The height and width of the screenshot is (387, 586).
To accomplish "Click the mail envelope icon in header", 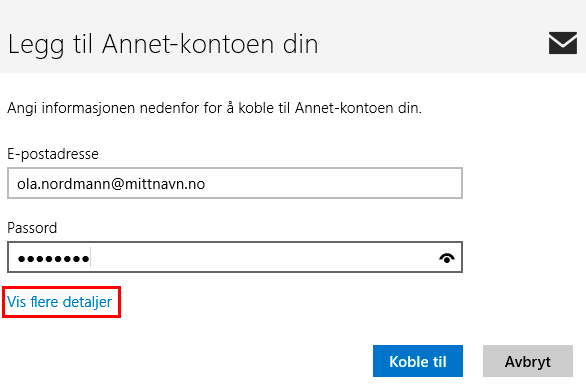I will (563, 43).
